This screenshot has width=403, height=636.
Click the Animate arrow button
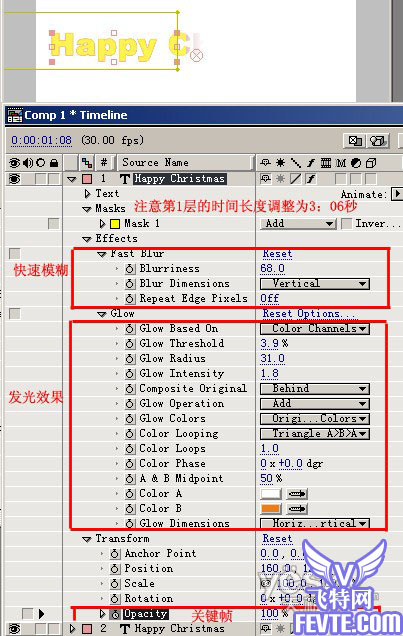coord(397,194)
